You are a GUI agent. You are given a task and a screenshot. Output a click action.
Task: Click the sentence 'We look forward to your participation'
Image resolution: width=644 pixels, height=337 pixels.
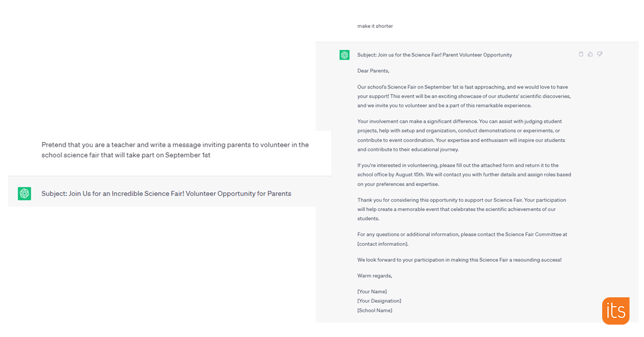(459, 260)
